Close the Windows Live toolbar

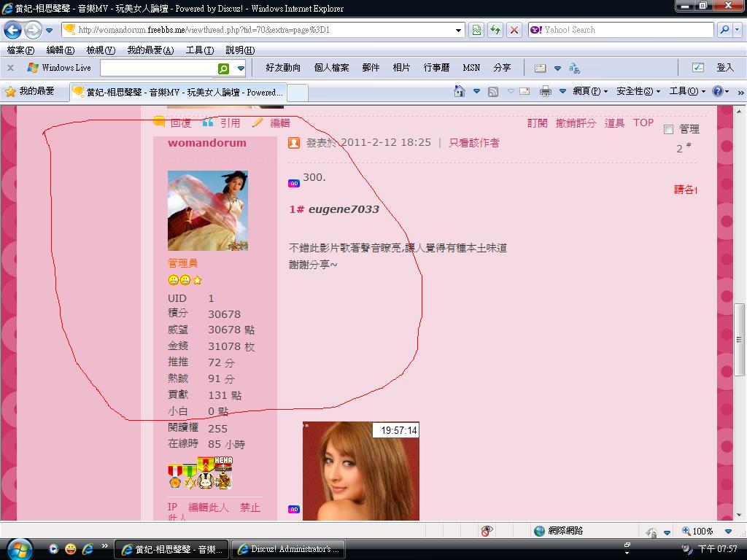pos(10,68)
